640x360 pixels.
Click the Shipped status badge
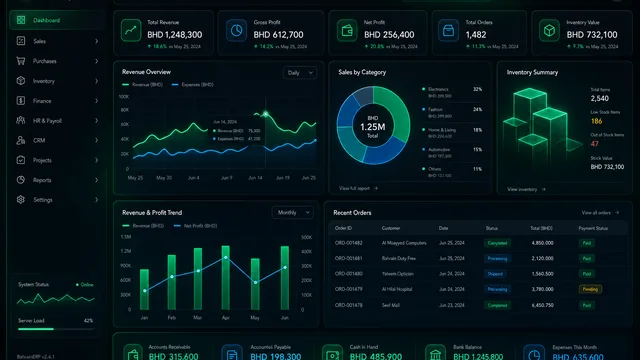495,274
